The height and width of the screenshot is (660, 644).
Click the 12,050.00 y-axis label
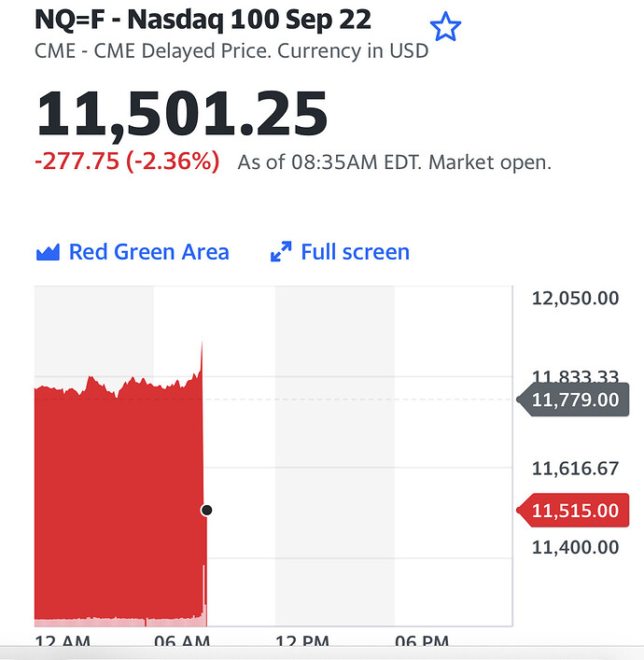point(575,298)
